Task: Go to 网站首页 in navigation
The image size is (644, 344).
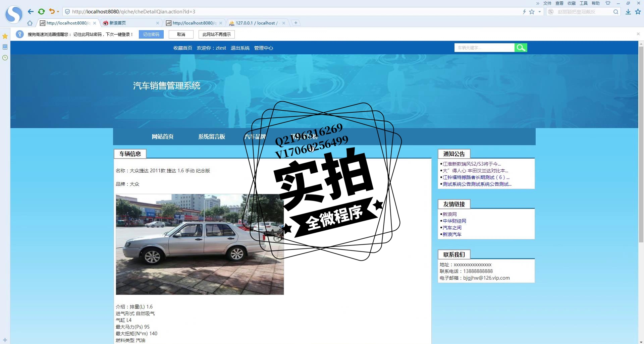Action: [163, 136]
